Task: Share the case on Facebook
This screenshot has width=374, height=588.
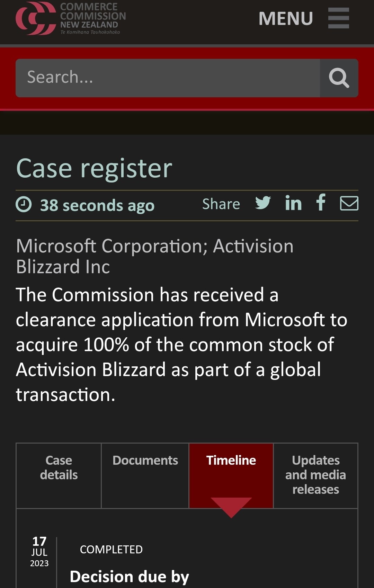Action: point(321,203)
